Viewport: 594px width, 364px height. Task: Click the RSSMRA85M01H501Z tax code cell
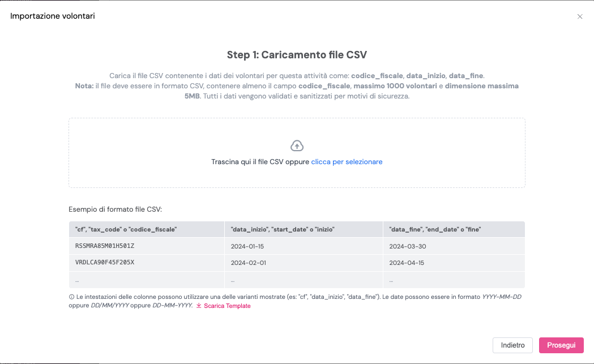click(x=147, y=246)
